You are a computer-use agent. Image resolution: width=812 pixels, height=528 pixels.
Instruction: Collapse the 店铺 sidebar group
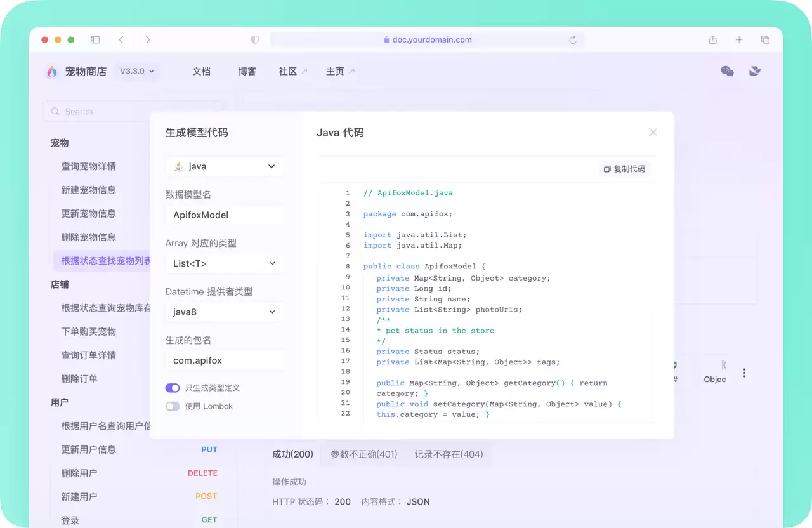click(x=60, y=284)
